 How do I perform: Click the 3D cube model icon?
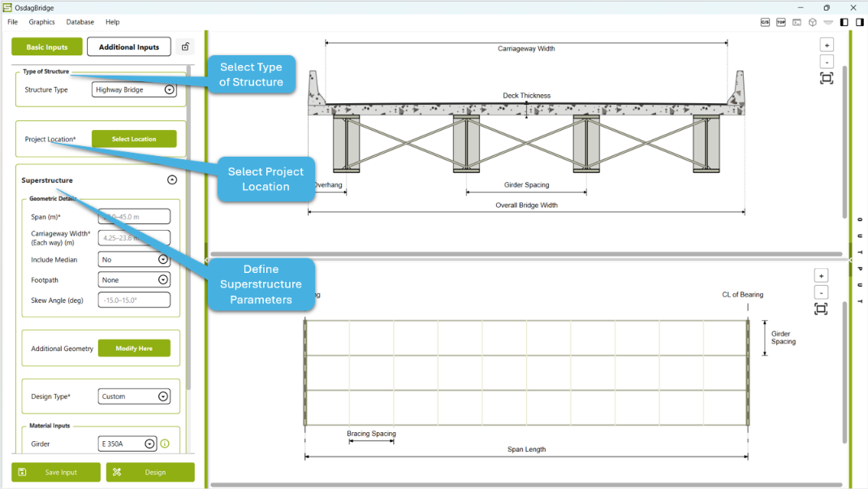812,22
